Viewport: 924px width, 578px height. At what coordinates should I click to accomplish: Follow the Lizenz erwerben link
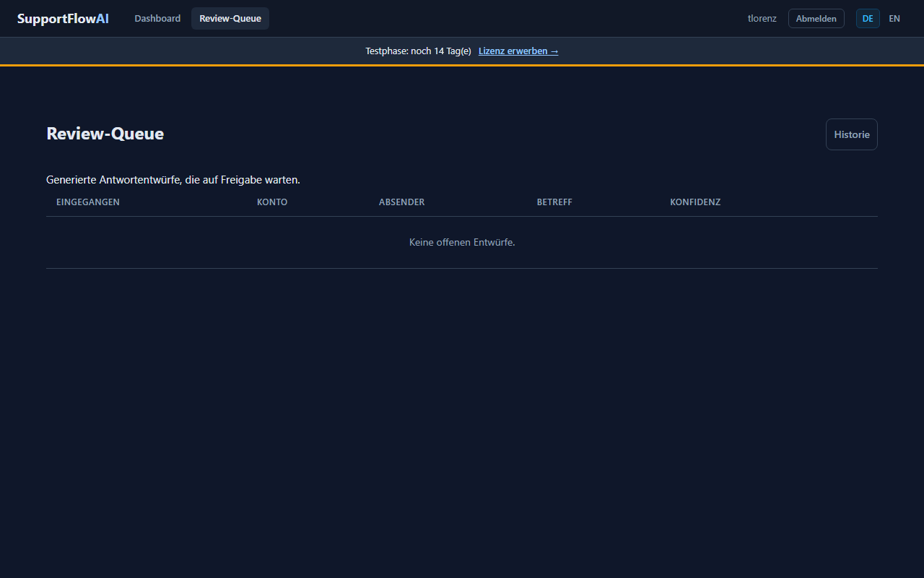coord(518,51)
